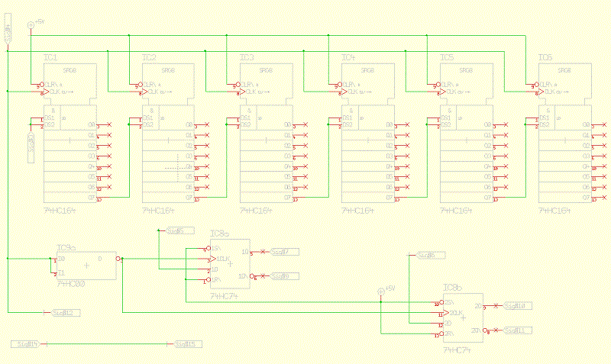The width and height of the screenshot is (611, 364).
Task: Click IC1 Q0 no-connect cross
Action: (x=109, y=124)
